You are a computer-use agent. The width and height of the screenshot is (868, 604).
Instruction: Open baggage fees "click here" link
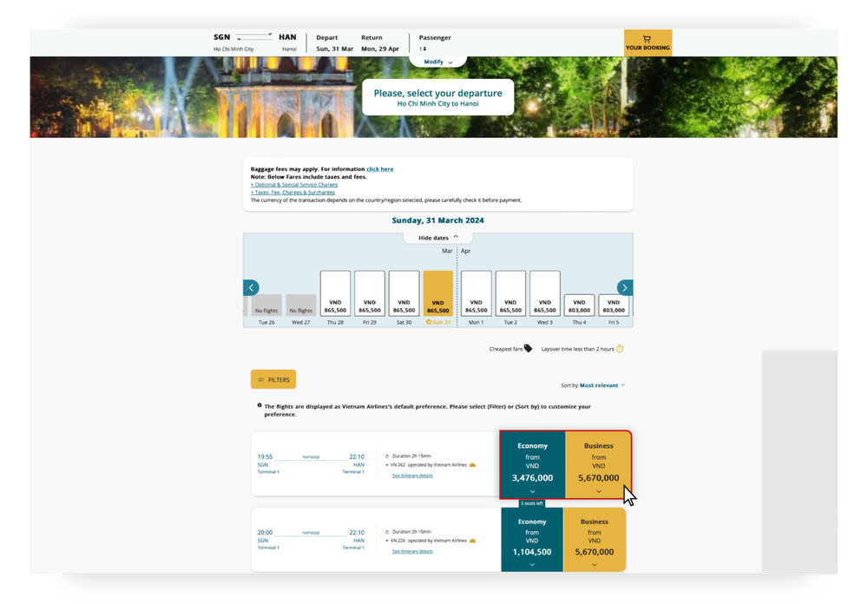point(380,169)
